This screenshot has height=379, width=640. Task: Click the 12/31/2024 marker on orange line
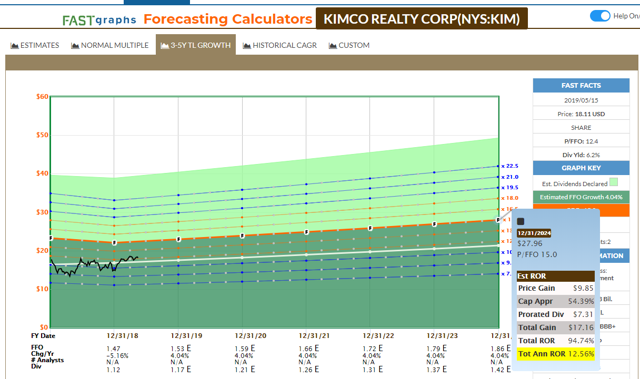pos(498,220)
